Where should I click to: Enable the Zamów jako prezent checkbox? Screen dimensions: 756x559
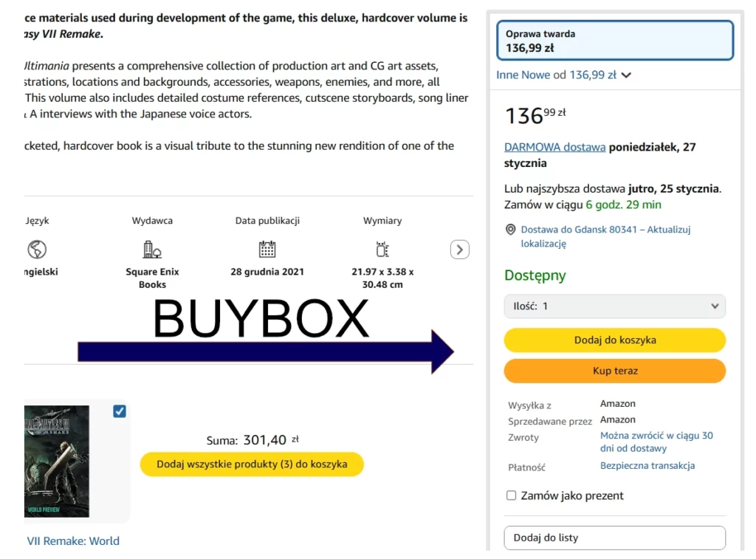[511, 495]
